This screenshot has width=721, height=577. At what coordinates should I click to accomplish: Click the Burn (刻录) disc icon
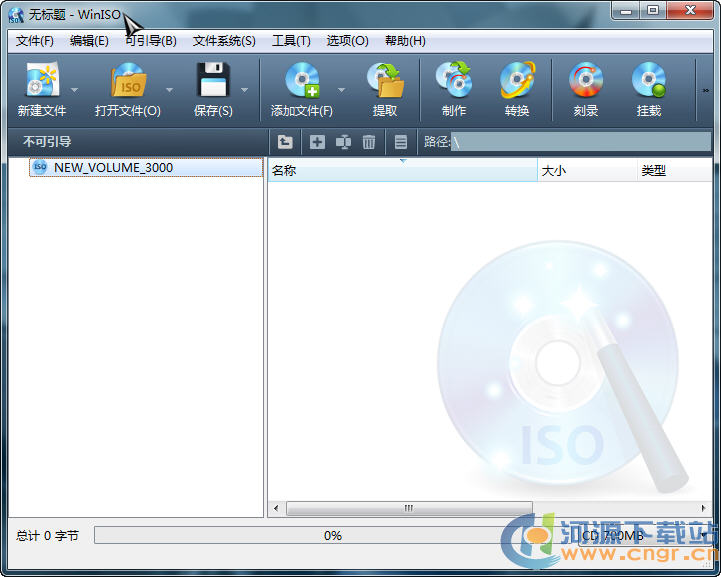pos(586,81)
